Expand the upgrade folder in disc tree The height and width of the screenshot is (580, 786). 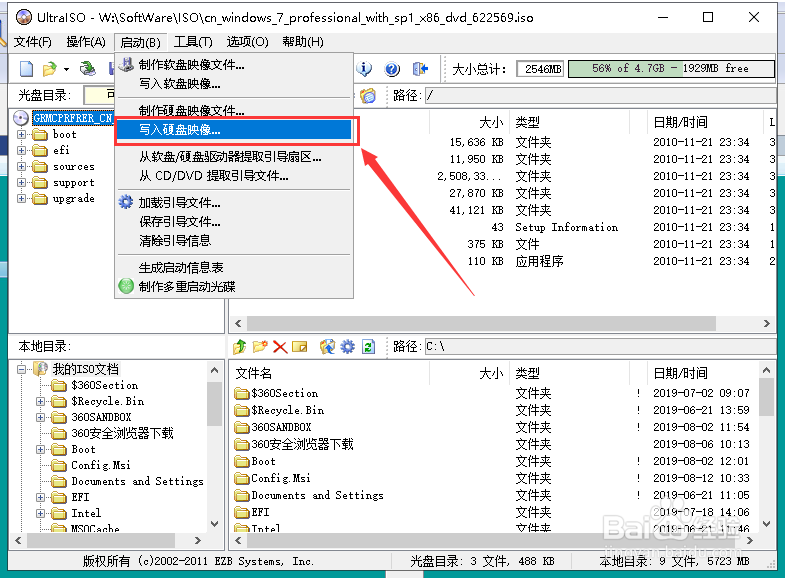(x=22, y=199)
